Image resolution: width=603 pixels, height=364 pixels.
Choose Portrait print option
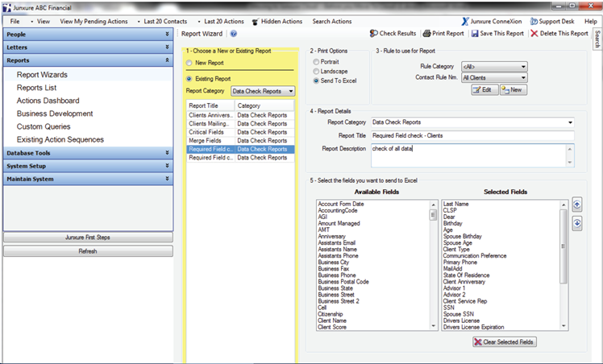click(x=316, y=62)
